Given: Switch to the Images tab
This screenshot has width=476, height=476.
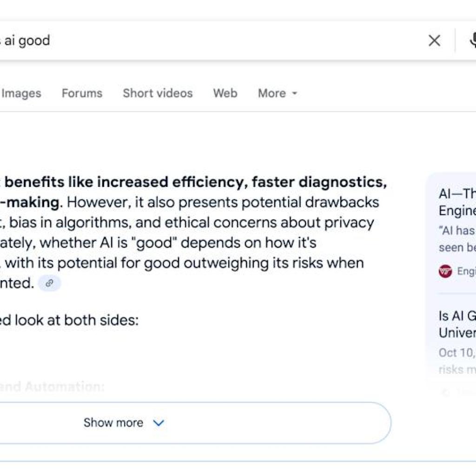Looking at the screenshot, I should click(x=21, y=93).
